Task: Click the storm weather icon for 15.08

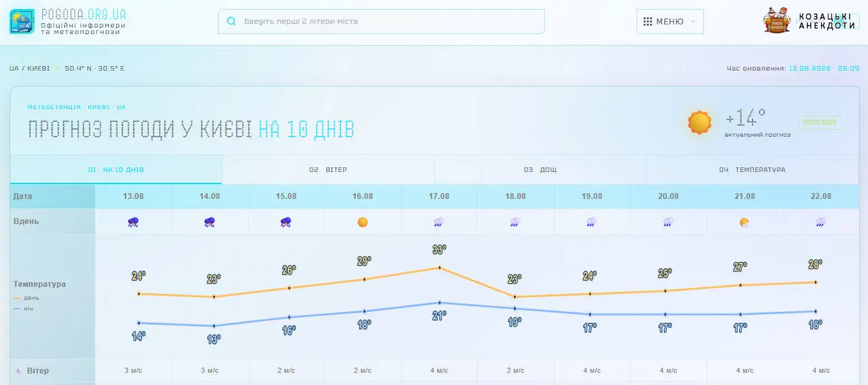Action: click(x=286, y=222)
